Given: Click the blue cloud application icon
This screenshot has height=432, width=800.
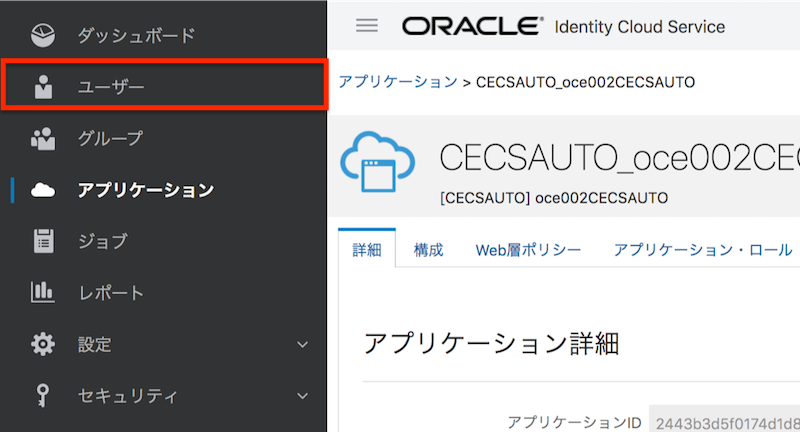Looking at the screenshot, I should [378, 162].
